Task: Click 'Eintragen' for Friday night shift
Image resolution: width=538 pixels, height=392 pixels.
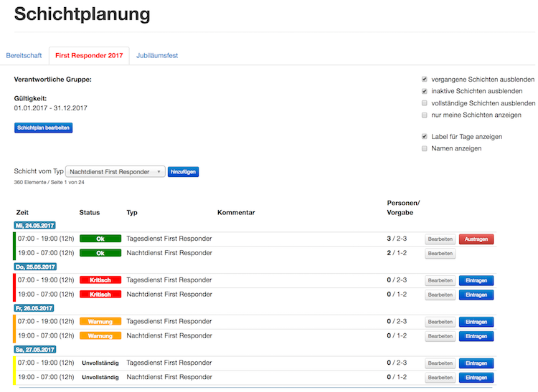Action: point(476,336)
